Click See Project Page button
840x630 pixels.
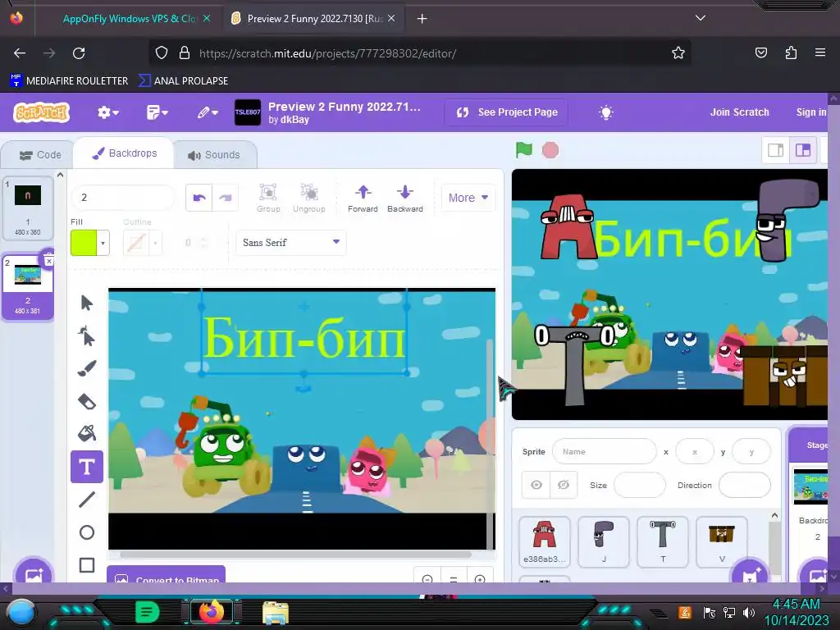pos(507,112)
